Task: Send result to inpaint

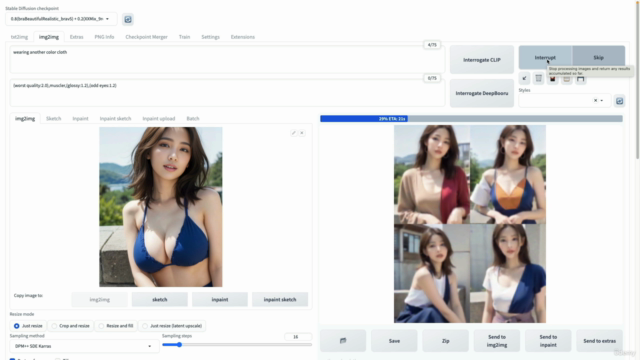Action: pyautogui.click(x=548, y=340)
